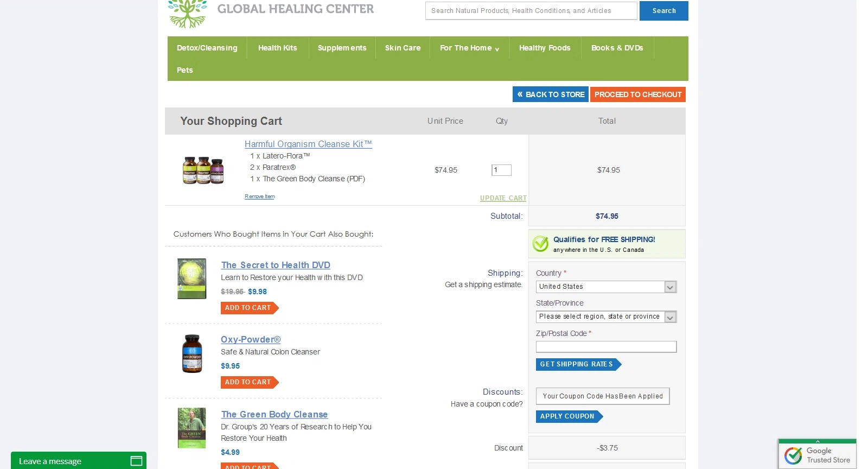
Task: Add The Secret to Health DVD to cart
Action: coord(250,308)
